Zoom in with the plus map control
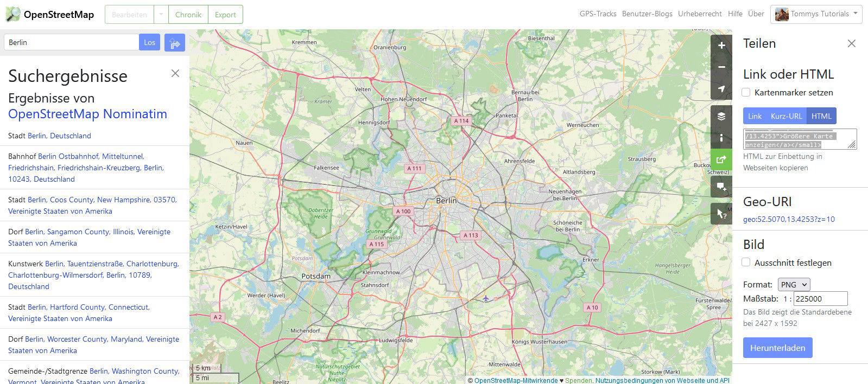Viewport: 868px width, 384px height. pos(721,46)
